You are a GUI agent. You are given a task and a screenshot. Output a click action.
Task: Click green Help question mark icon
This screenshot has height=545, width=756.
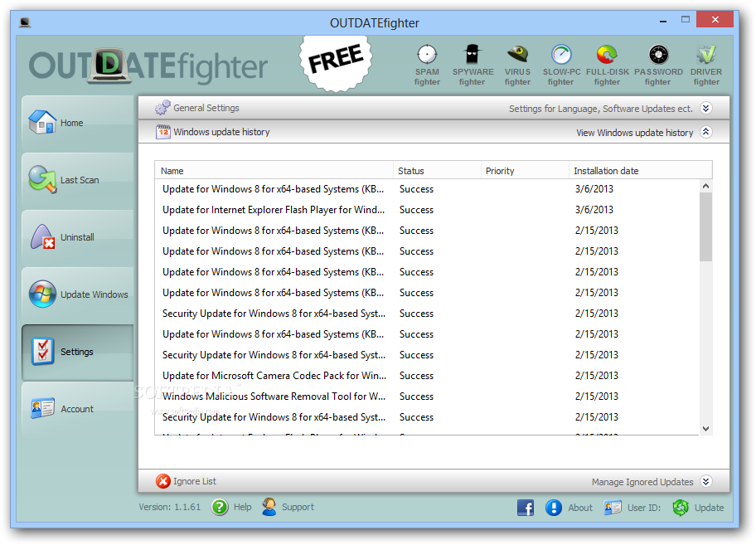point(220,507)
